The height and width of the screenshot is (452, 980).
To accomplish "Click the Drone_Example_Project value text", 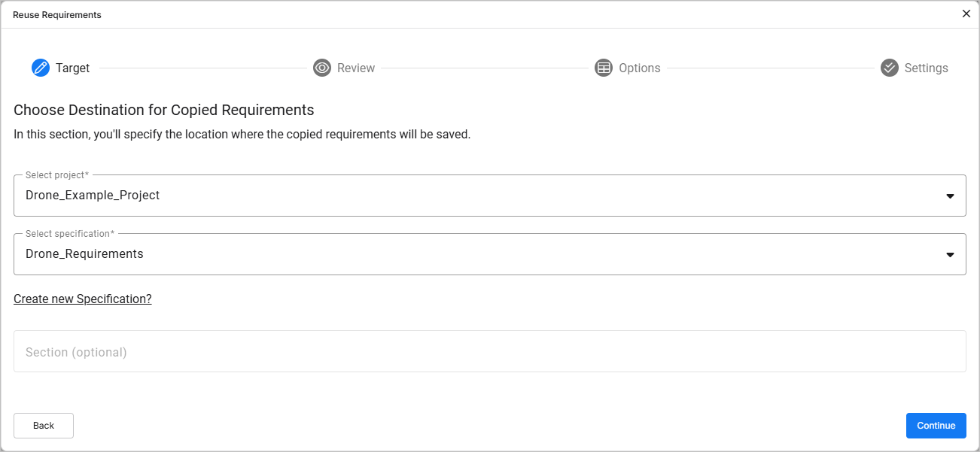I will [x=93, y=196].
